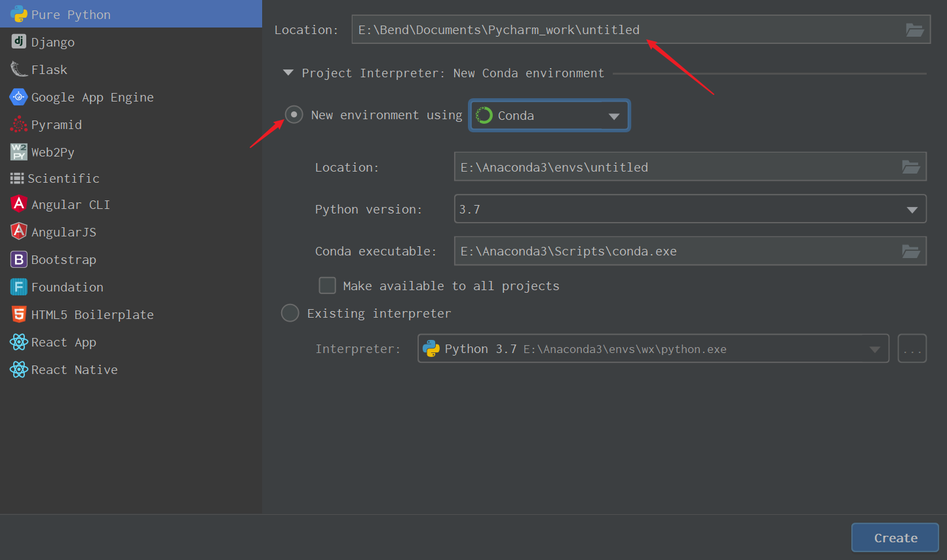Browse folder for conda environment location
This screenshot has height=560, width=947.
point(910,167)
